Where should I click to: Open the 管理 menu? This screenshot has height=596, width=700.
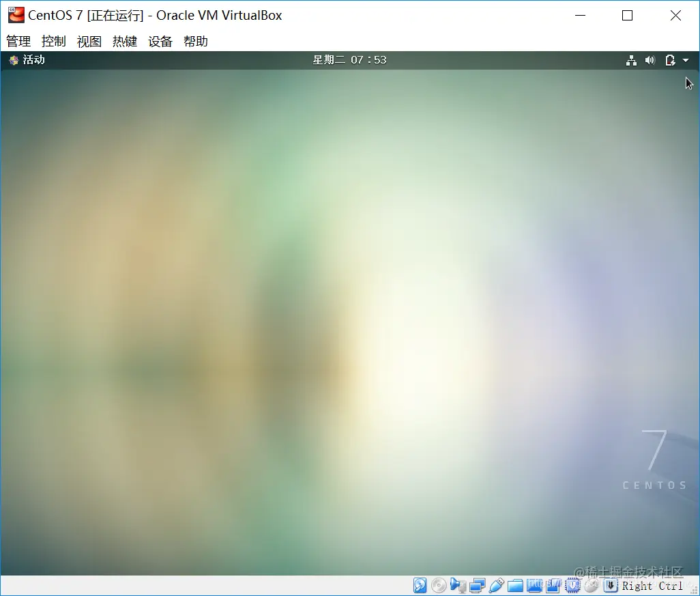pyautogui.click(x=18, y=42)
